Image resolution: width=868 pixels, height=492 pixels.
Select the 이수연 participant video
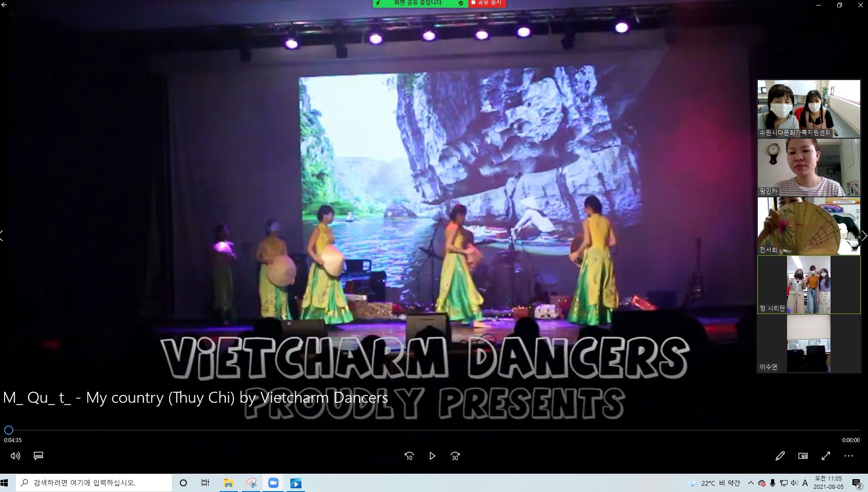(x=809, y=343)
